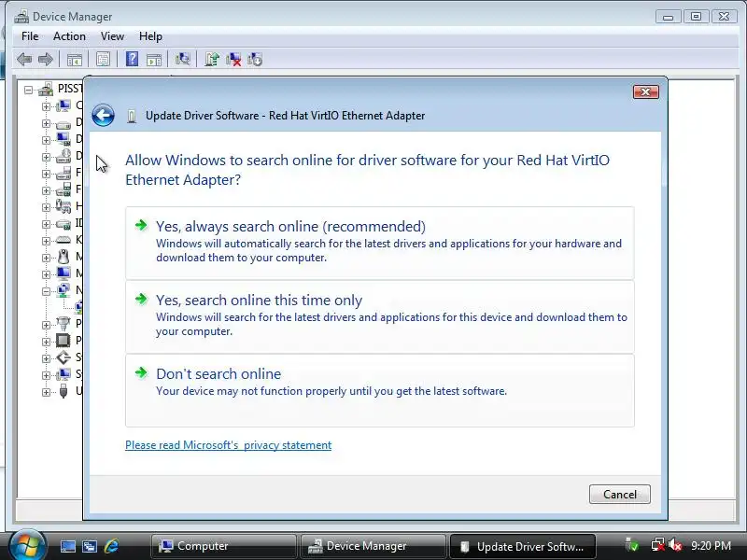Click the network disconnected tray icon
The height and width of the screenshot is (560, 747).
coord(657,545)
